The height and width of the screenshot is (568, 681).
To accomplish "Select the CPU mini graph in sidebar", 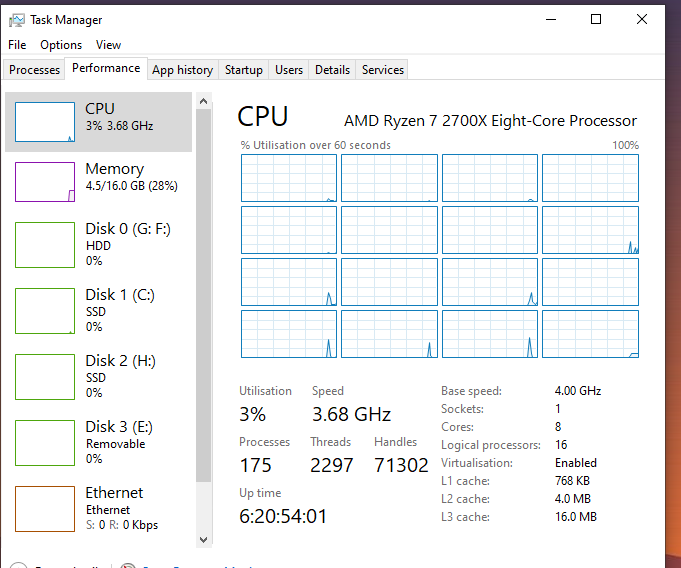I will (45, 122).
